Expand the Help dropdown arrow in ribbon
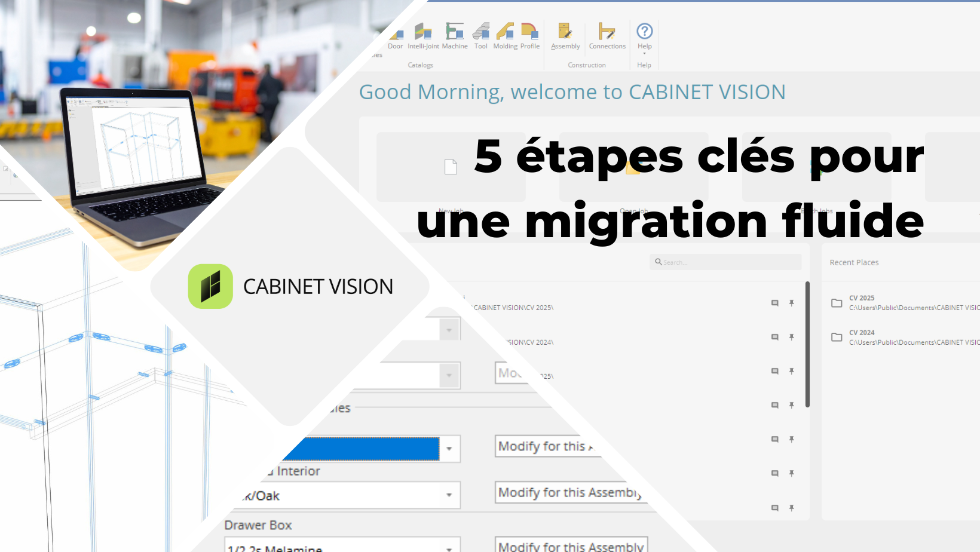 (645, 53)
